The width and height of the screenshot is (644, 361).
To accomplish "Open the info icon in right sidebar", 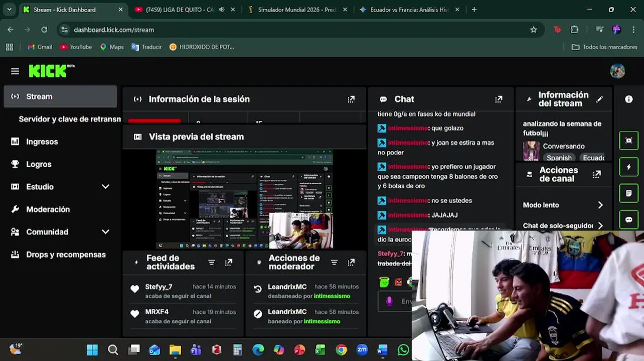I will (628, 99).
